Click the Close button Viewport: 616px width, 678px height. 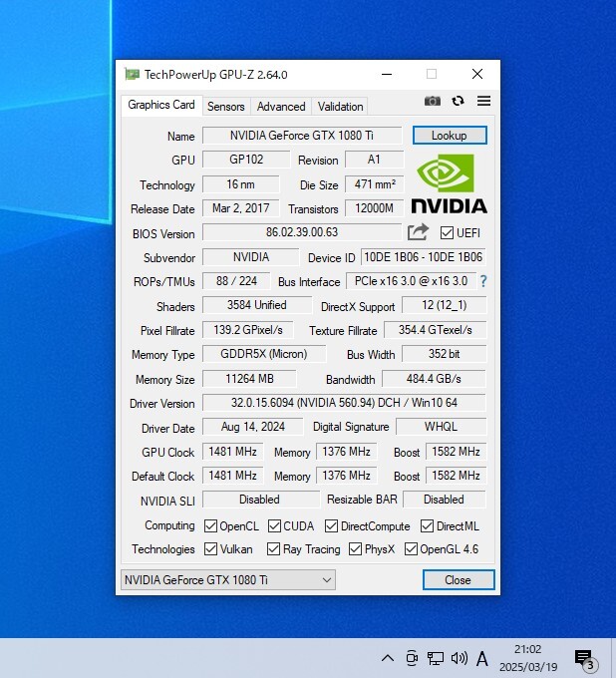pos(459,580)
